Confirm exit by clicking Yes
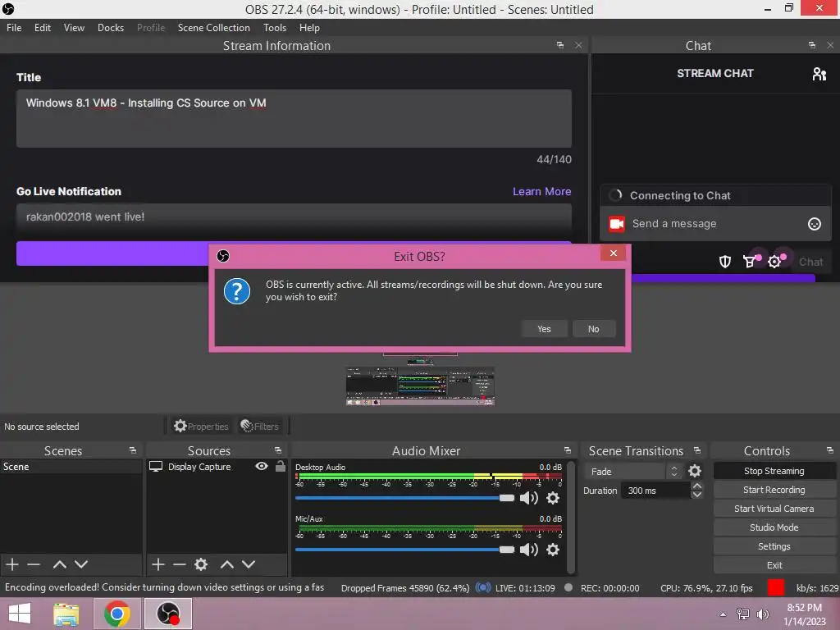The width and height of the screenshot is (840, 630). click(x=544, y=329)
